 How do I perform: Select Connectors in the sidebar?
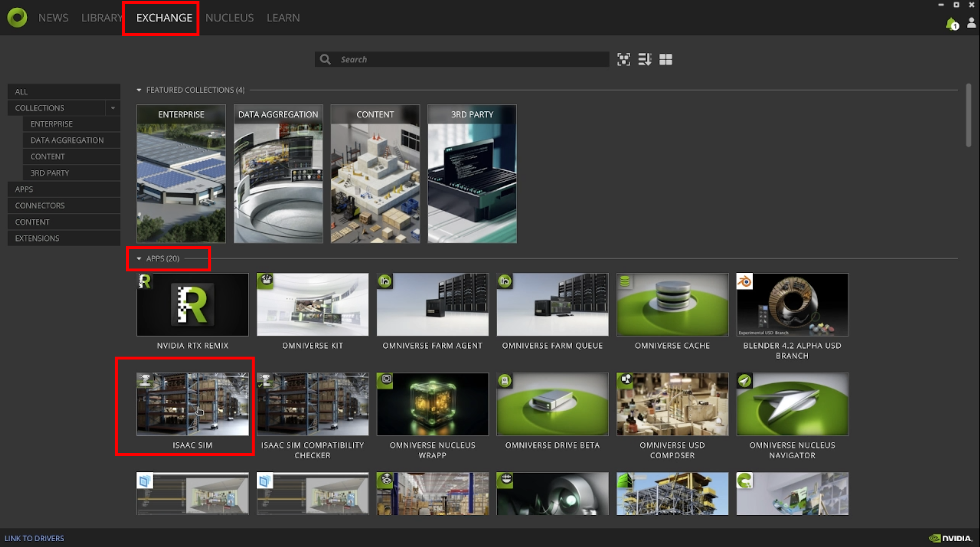pyautogui.click(x=40, y=205)
